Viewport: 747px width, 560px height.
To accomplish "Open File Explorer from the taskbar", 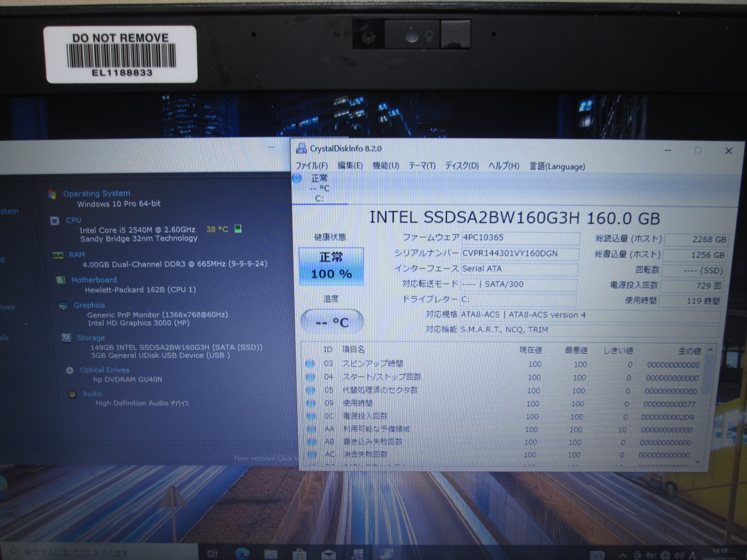I will click(270, 554).
